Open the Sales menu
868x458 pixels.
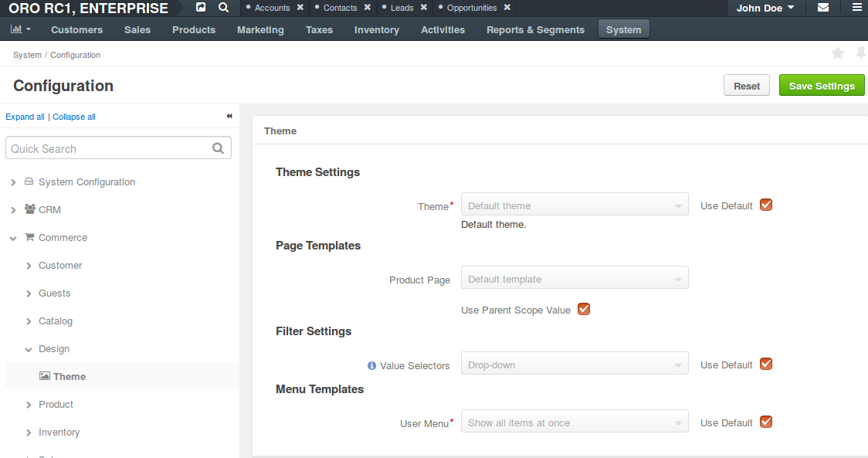pyautogui.click(x=137, y=29)
